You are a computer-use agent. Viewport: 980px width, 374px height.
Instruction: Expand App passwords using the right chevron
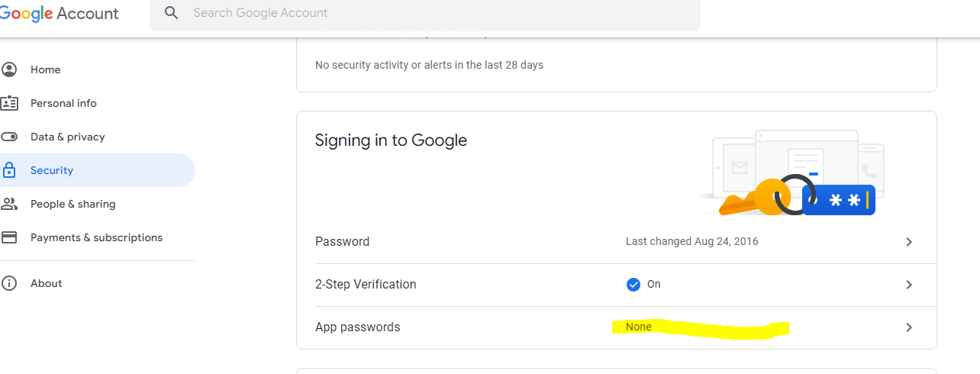909,327
